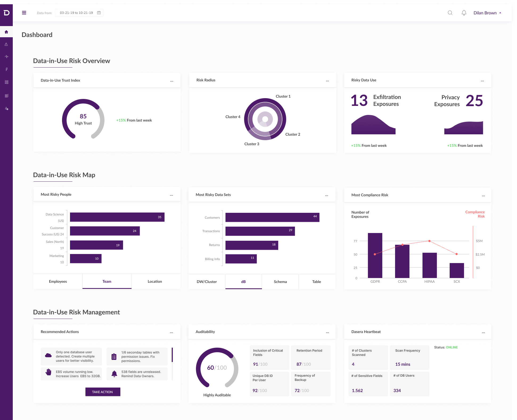Switch to the Employees tab
Viewport: 517px width, 420px height.
click(x=58, y=281)
